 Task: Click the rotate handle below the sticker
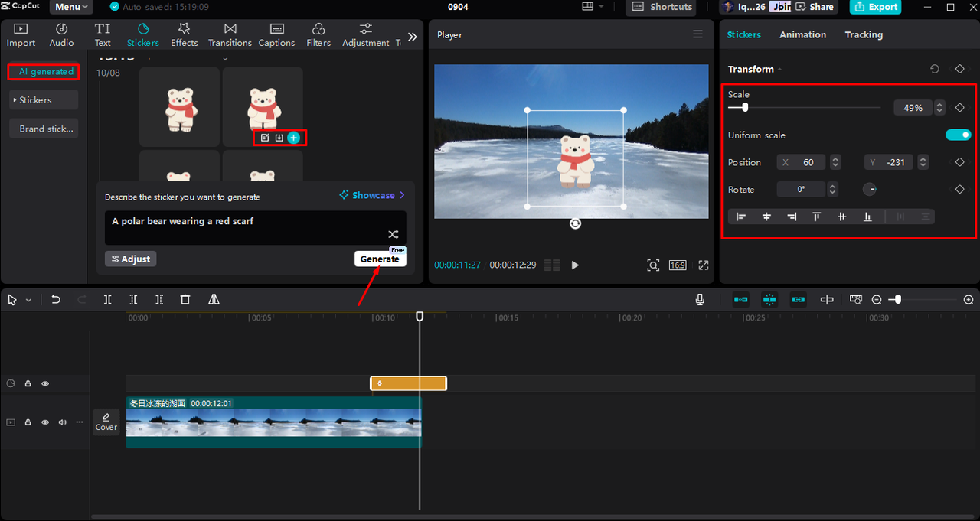click(575, 223)
